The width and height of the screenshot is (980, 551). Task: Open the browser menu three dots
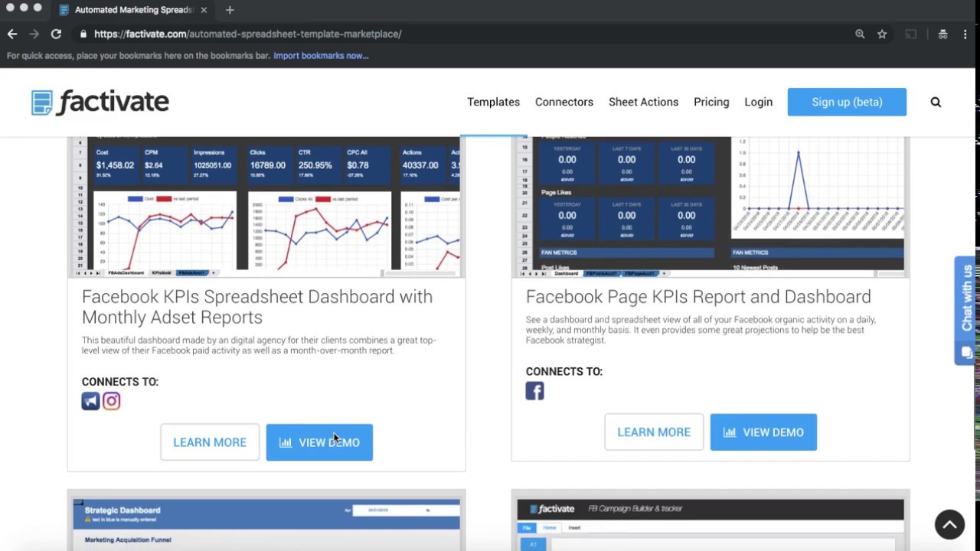click(965, 34)
